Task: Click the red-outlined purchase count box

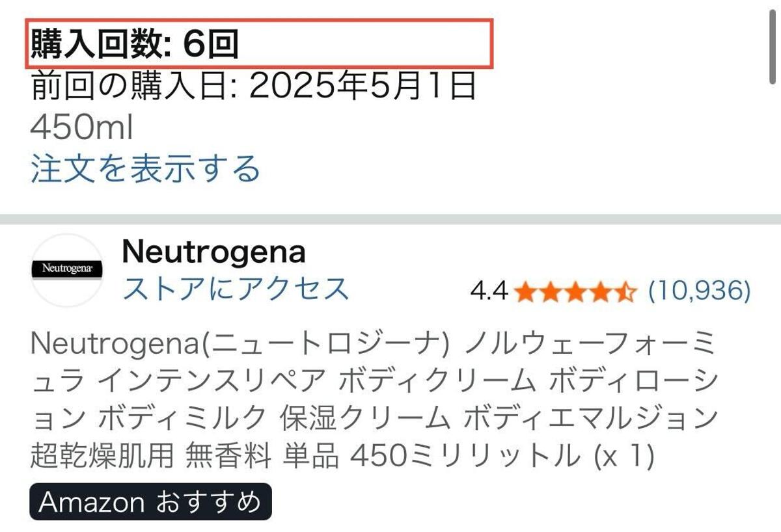Action: [258, 44]
